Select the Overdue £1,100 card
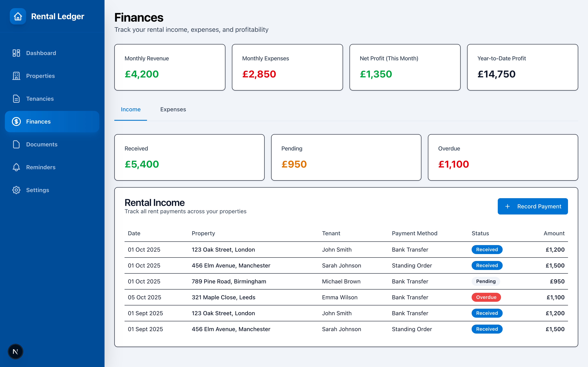 tap(503, 157)
